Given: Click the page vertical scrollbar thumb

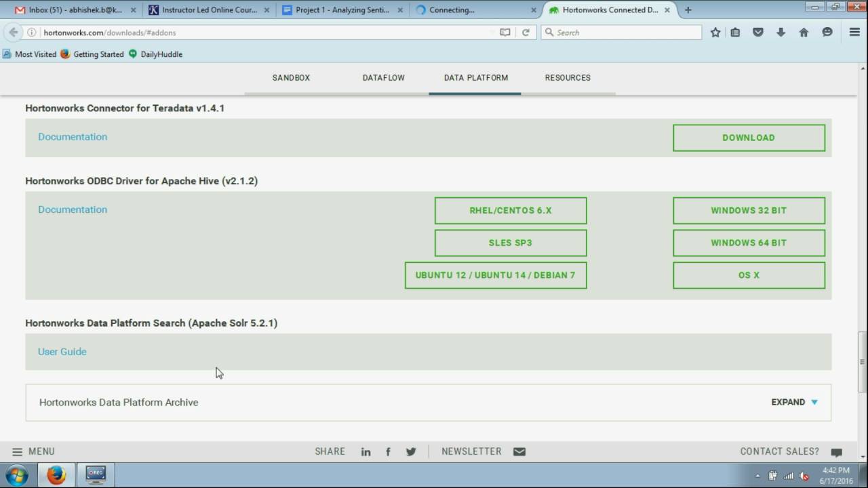Looking at the screenshot, I should pyautogui.click(x=862, y=361).
